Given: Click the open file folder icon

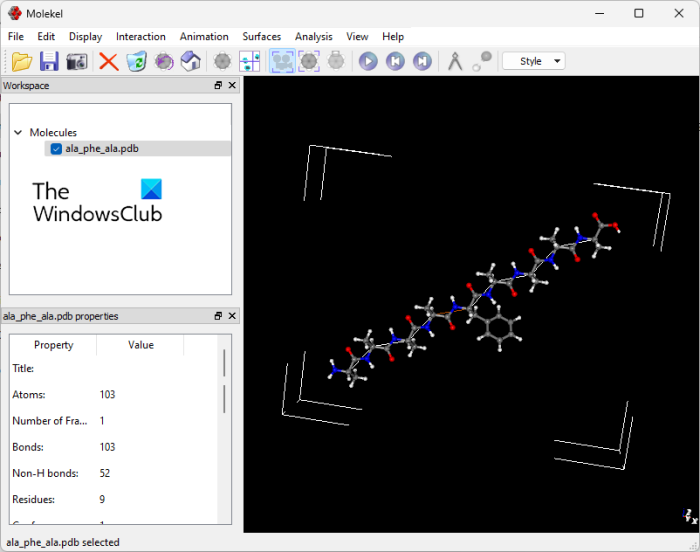Looking at the screenshot, I should [21, 61].
